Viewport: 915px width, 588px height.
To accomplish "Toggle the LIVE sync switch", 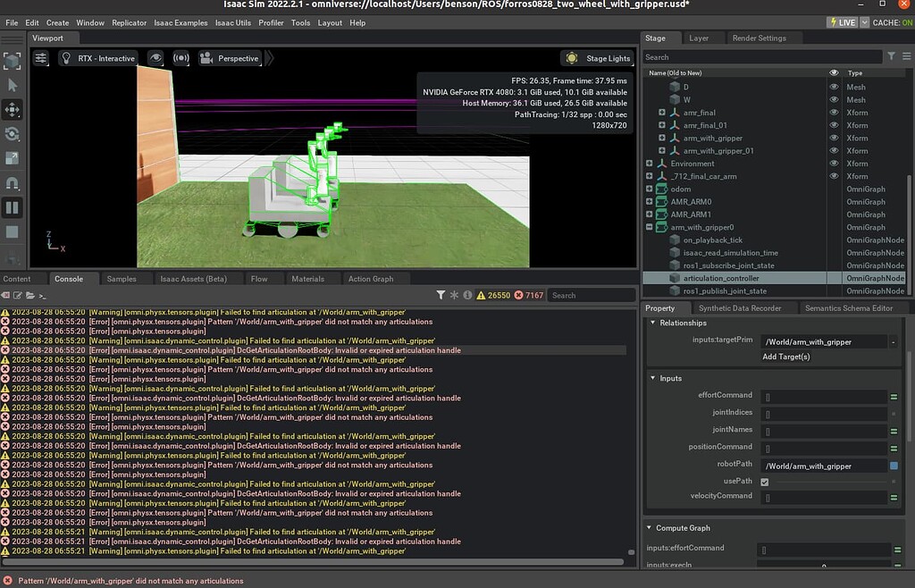I will [841, 21].
